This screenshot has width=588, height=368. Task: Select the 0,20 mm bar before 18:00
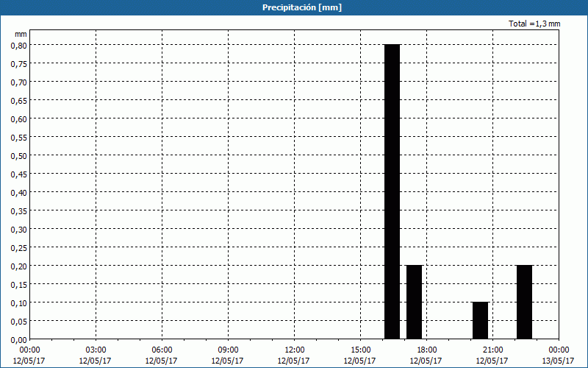click(415, 302)
